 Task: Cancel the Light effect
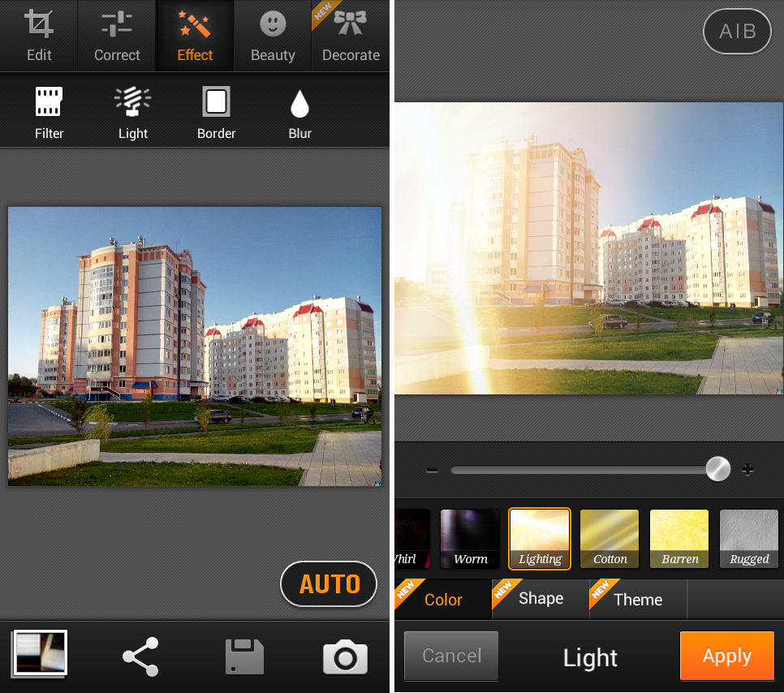click(451, 656)
